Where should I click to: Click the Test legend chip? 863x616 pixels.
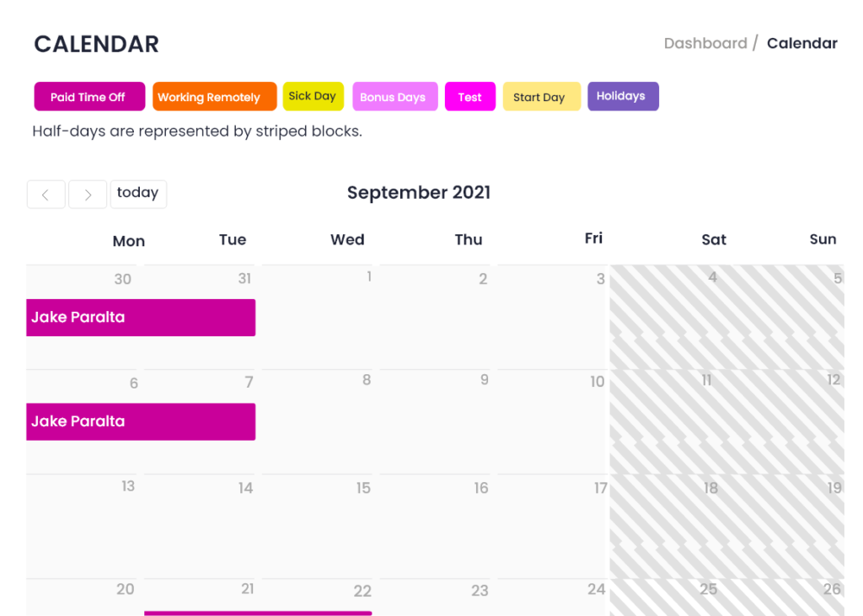[x=469, y=96]
